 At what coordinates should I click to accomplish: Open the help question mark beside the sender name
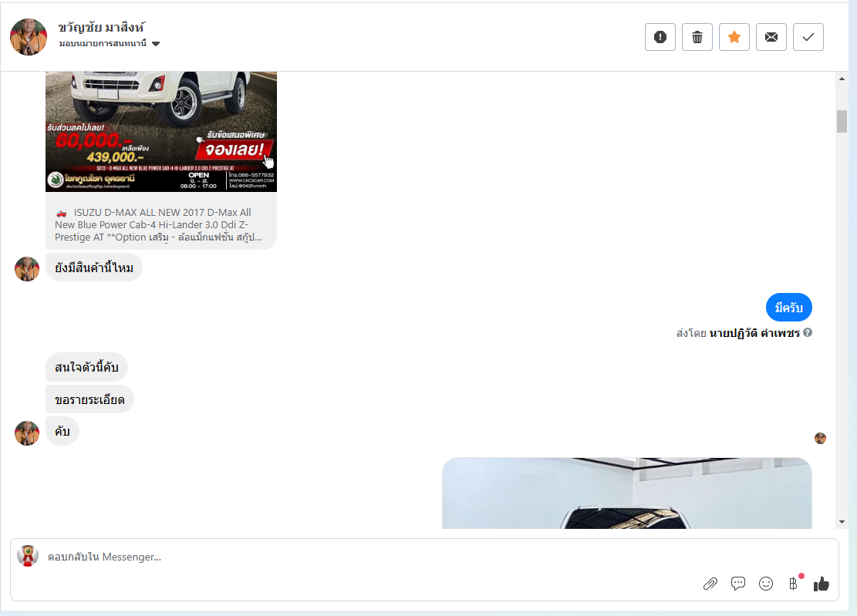(808, 332)
